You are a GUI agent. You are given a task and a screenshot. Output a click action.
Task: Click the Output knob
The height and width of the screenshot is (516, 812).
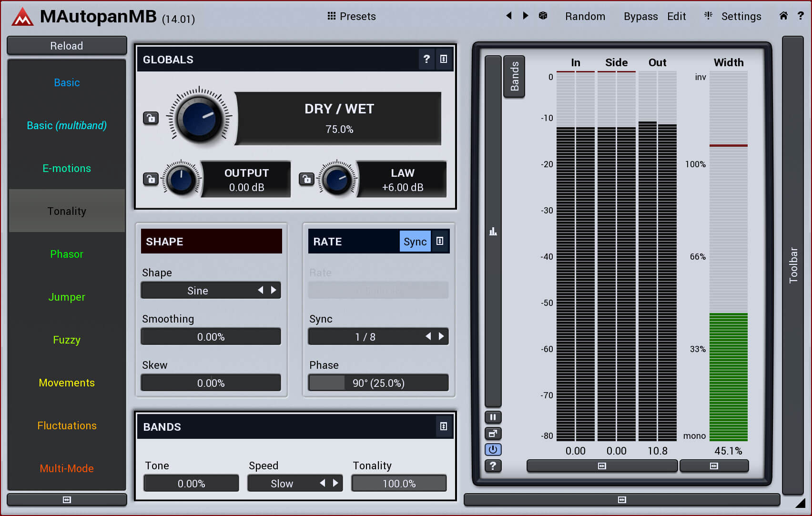click(x=181, y=179)
